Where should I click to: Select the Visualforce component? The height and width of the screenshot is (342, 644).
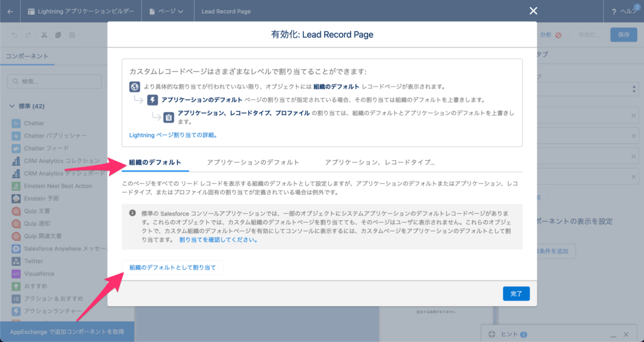point(33,274)
